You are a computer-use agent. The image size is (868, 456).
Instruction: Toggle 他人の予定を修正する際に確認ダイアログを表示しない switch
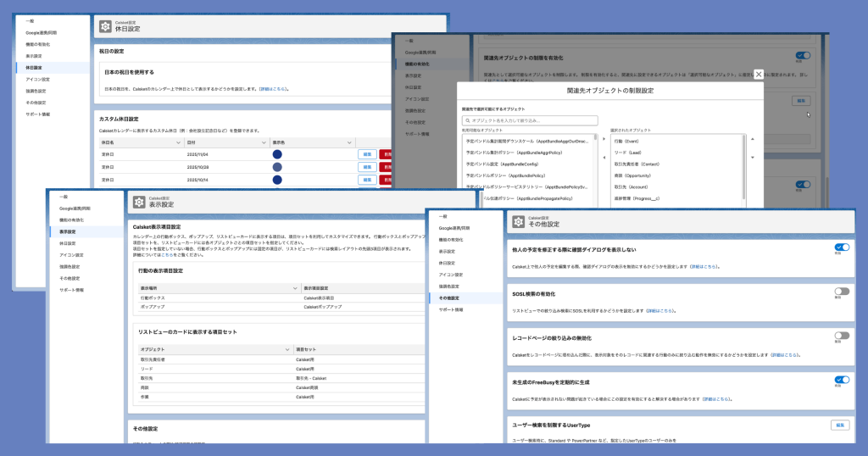click(x=841, y=247)
